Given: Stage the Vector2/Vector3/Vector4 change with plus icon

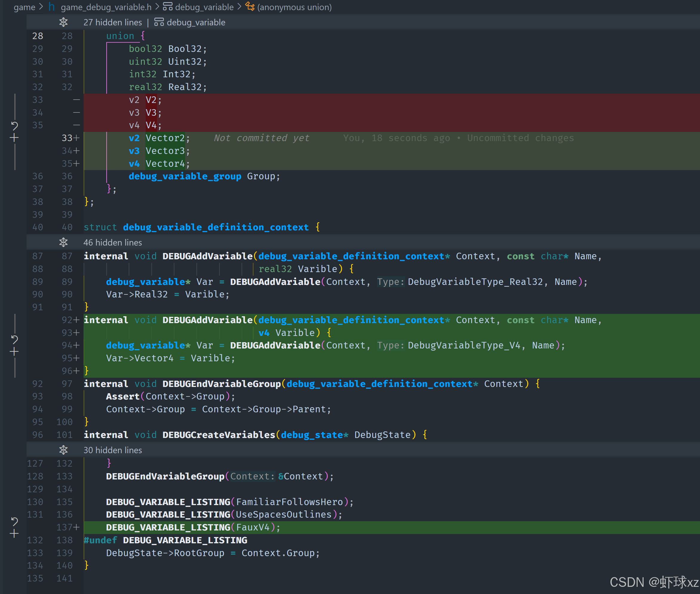Looking at the screenshot, I should tap(14, 138).
